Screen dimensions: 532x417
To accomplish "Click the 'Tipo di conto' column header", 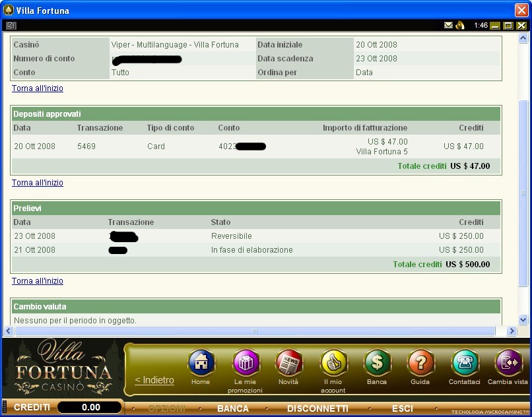I will pyautogui.click(x=170, y=128).
